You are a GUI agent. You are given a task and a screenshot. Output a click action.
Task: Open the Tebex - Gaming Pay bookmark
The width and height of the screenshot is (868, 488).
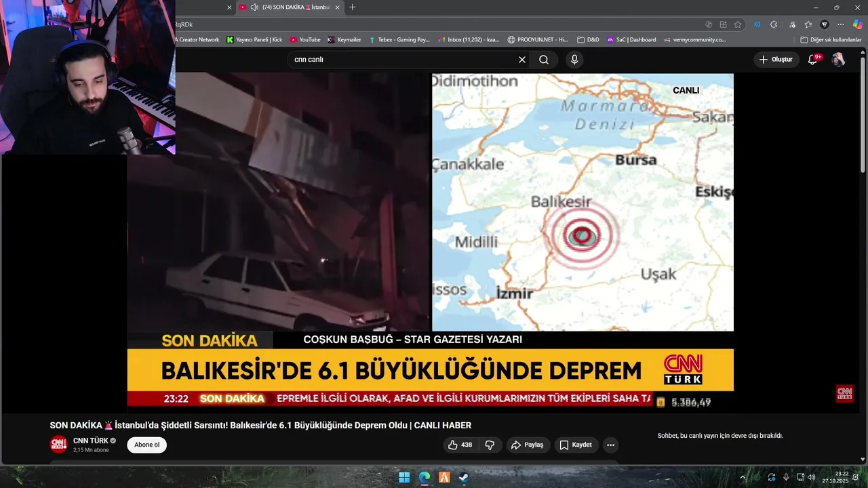[x=399, y=40]
